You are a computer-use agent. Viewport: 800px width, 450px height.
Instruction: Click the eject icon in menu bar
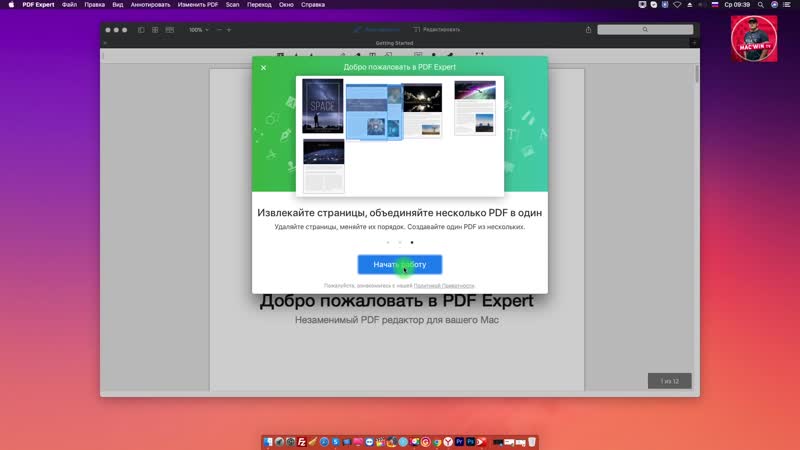690,5
